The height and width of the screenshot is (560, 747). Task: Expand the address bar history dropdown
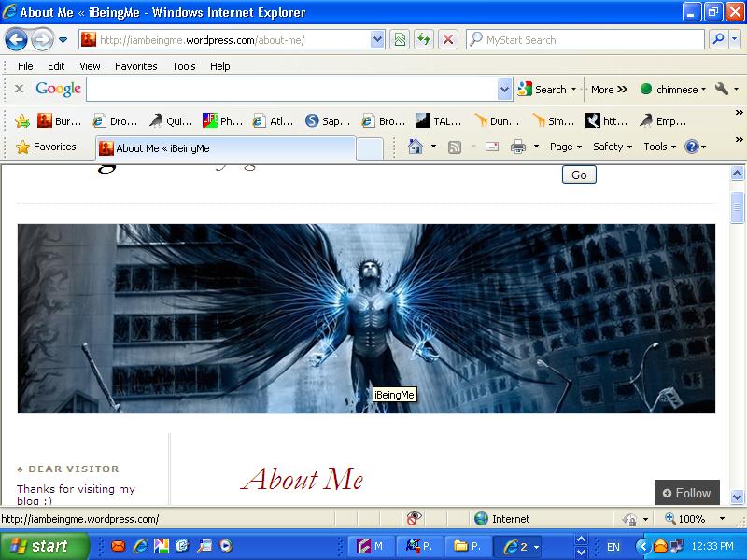[377, 40]
